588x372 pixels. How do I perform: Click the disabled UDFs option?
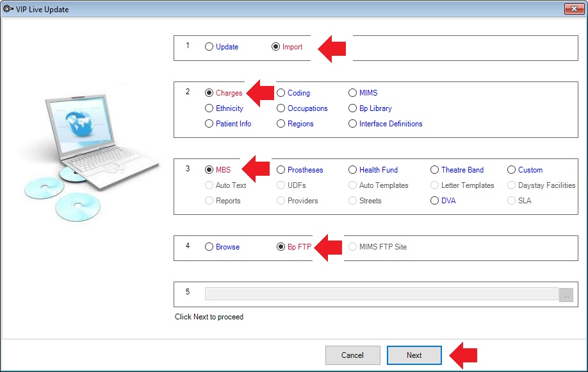pyautogui.click(x=291, y=185)
